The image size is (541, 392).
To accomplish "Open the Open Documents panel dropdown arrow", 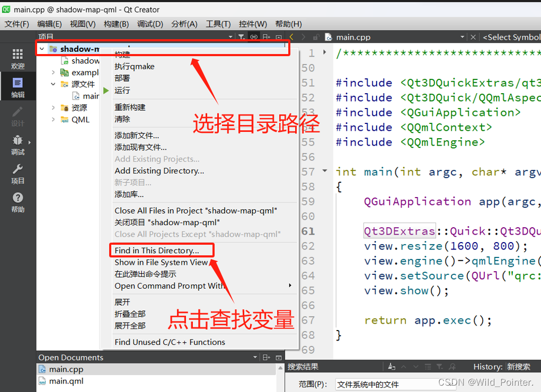I will click(x=255, y=358).
